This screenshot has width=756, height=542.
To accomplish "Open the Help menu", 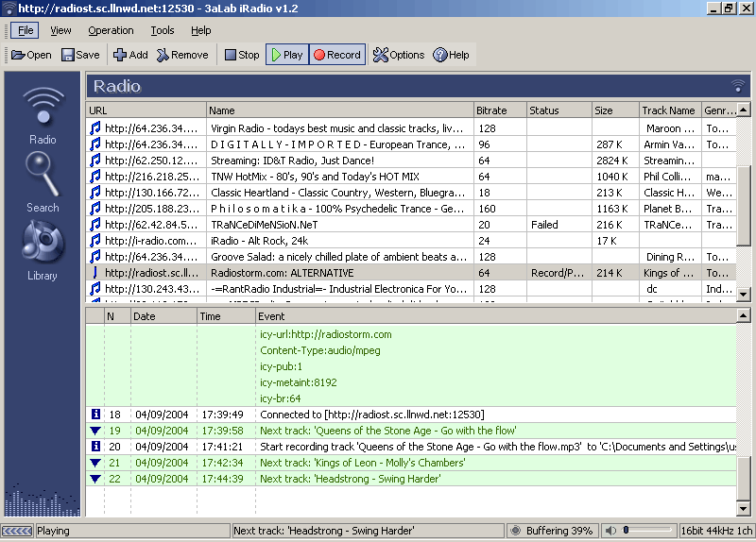I will [x=200, y=30].
